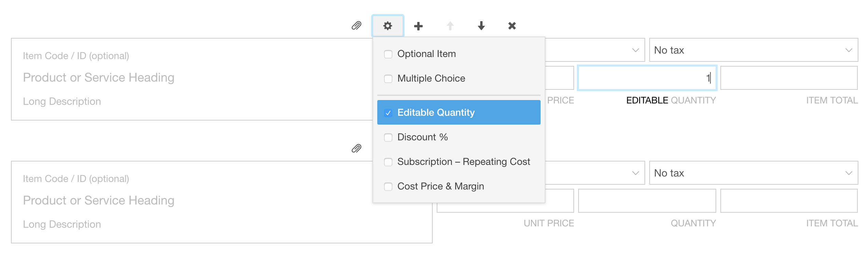Open the first item's No tax dropdown
Screen dimensions: 868x254
[x=754, y=50]
